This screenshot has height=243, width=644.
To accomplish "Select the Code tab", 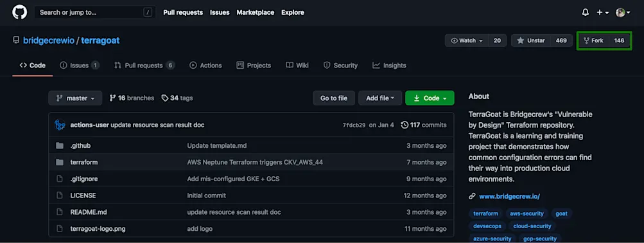I will point(33,65).
